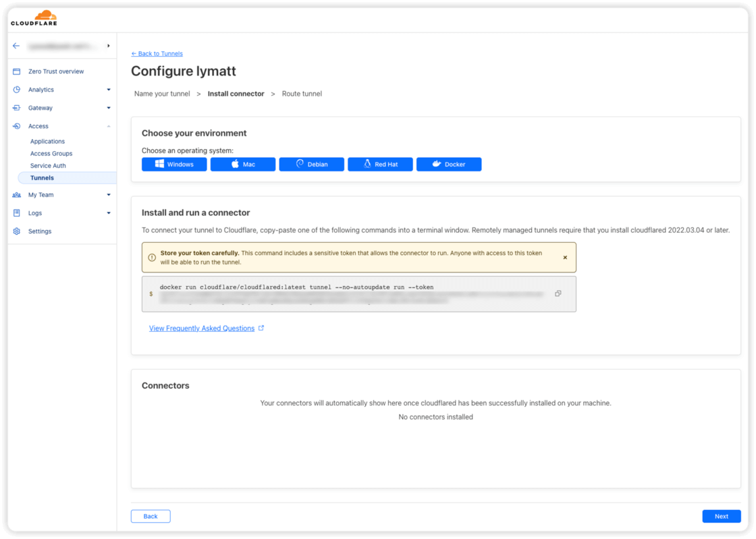
Task: Select the Debian operating system
Action: tap(311, 165)
